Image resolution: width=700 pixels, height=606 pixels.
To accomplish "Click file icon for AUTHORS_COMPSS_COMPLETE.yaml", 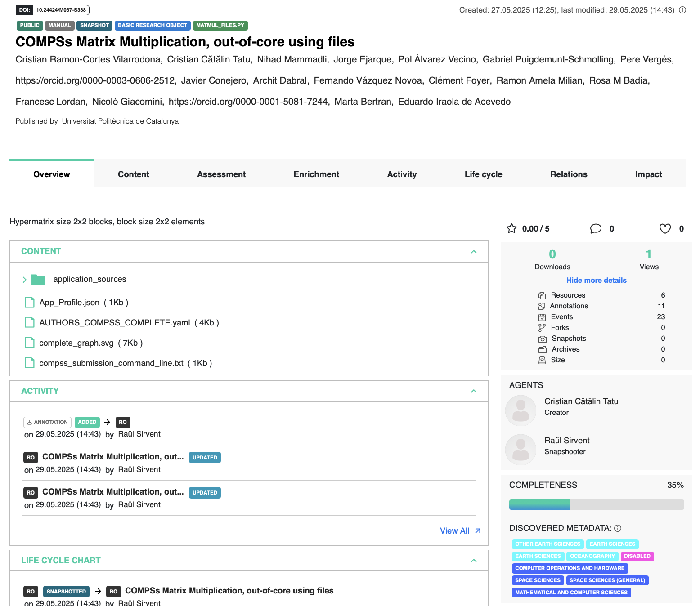I will [x=30, y=322].
